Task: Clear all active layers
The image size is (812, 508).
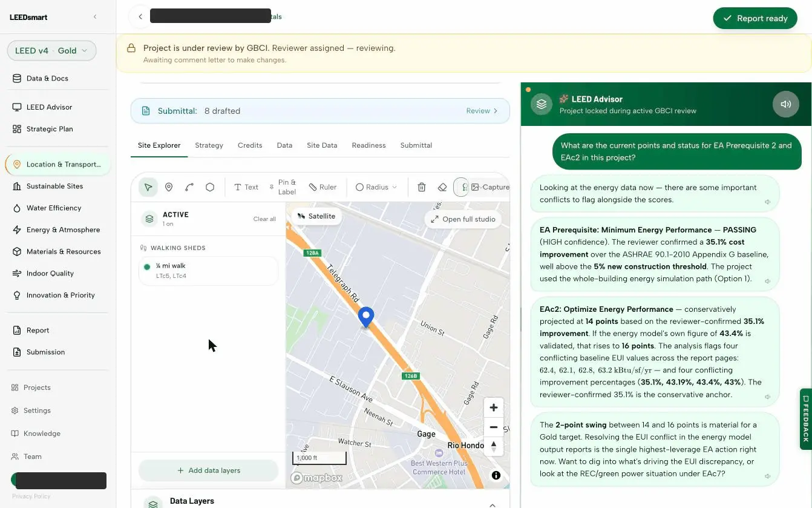Action: coord(264,219)
